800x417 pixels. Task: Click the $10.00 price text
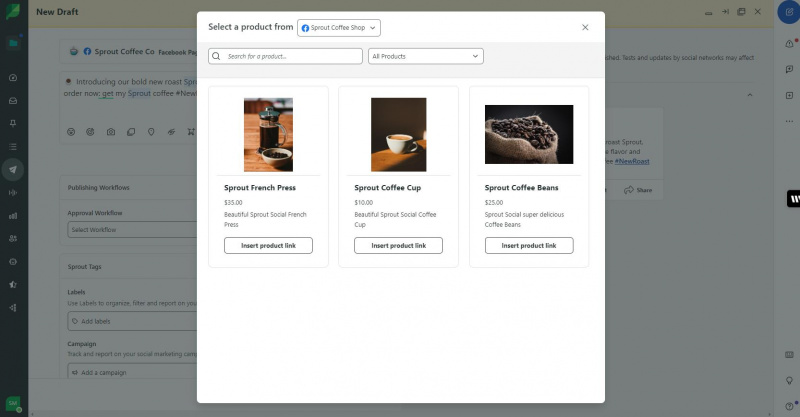point(364,203)
